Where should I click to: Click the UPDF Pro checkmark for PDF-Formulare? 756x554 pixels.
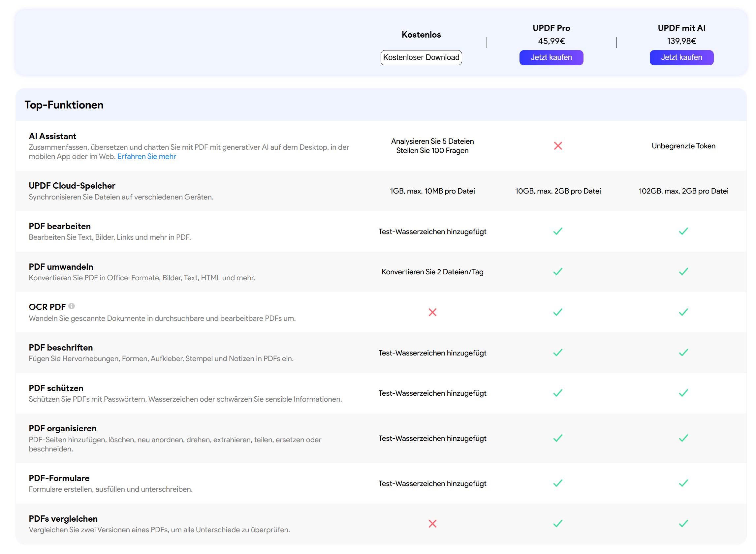558,483
